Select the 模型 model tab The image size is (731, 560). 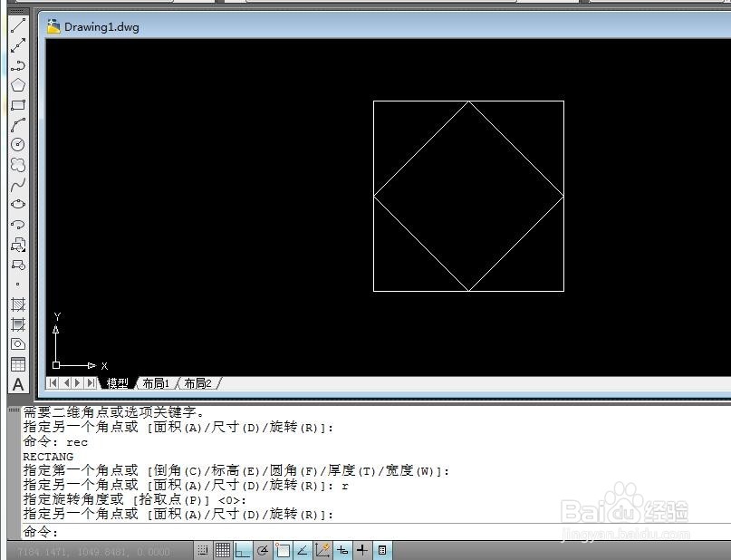coord(116,382)
